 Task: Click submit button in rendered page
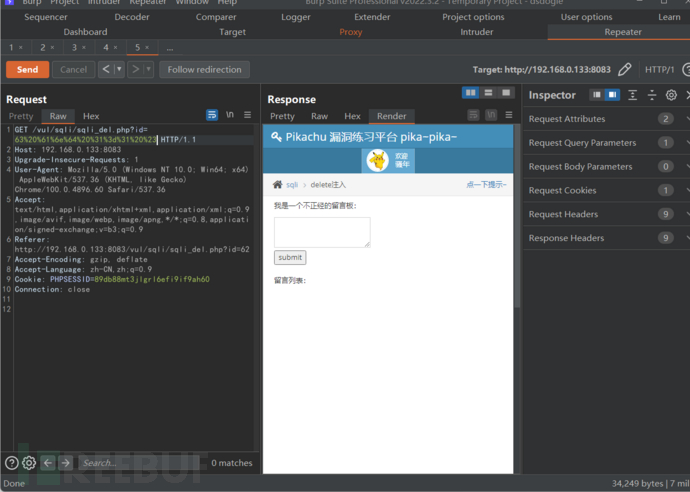pyautogui.click(x=290, y=257)
